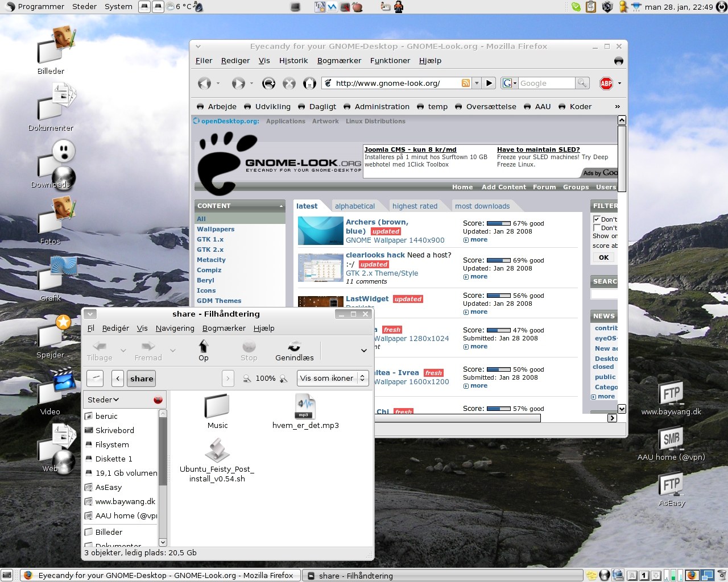Open the Funktioner menu in Firefox
Image resolution: width=728 pixels, height=582 pixels.
tap(390, 61)
